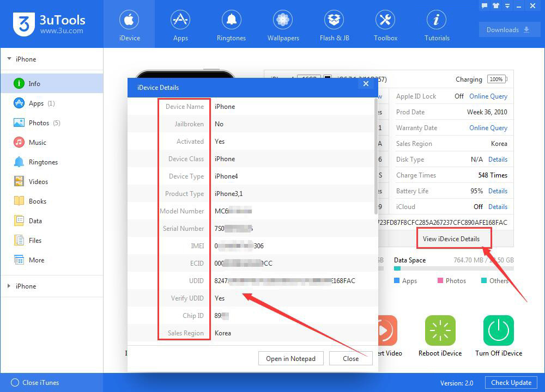
Task: Open the title bar dropdown menu arrow
Action: tap(507, 6)
